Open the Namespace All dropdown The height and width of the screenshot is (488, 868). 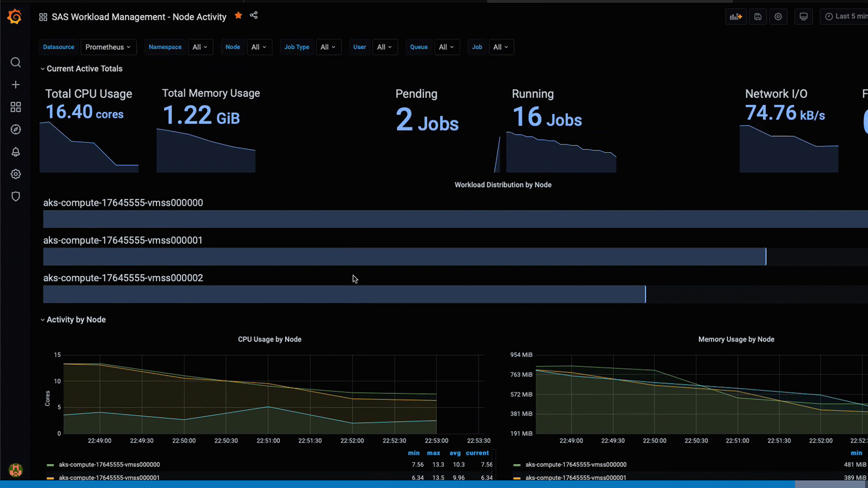click(x=200, y=47)
